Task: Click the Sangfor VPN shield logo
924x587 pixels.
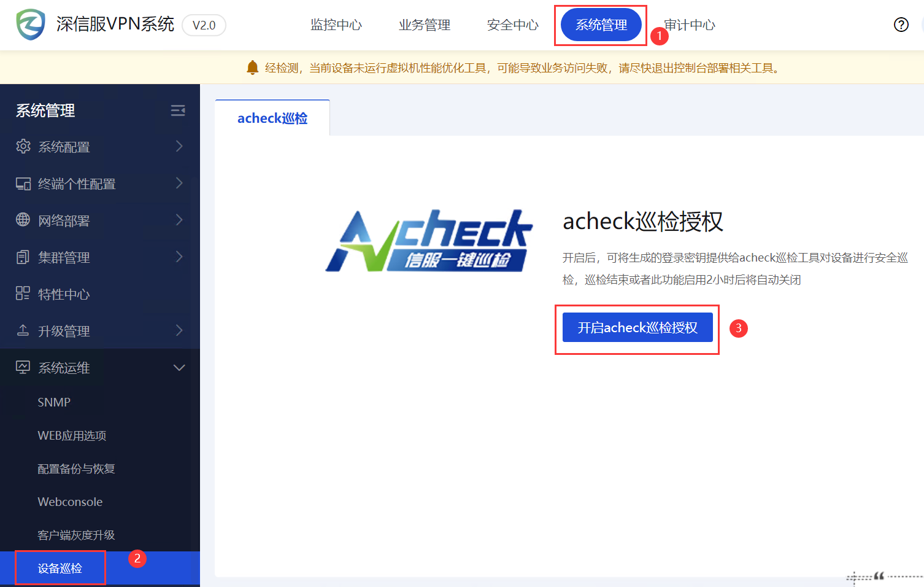Action: click(30, 25)
